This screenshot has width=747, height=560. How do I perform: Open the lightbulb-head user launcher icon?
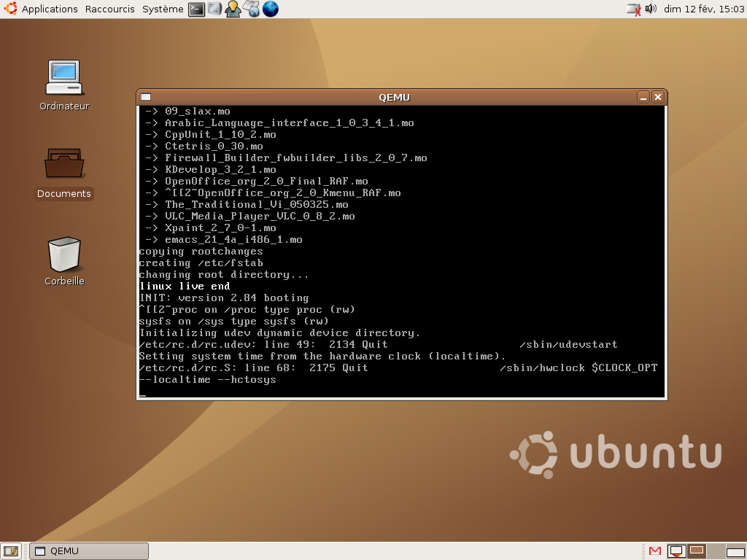pos(233,9)
